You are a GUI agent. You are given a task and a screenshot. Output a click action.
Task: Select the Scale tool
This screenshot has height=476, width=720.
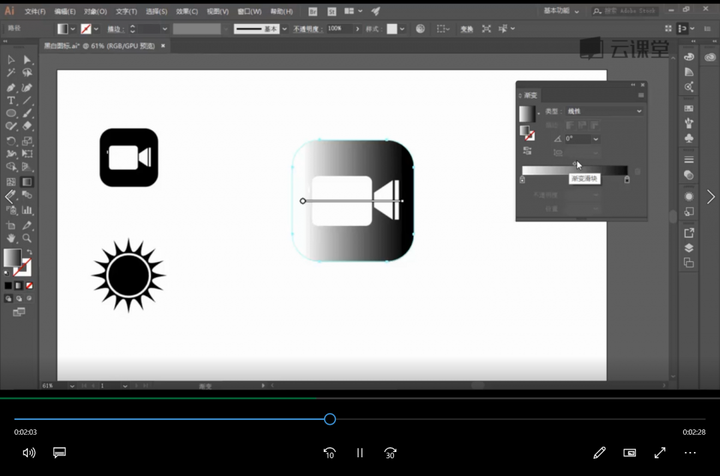(x=27, y=141)
